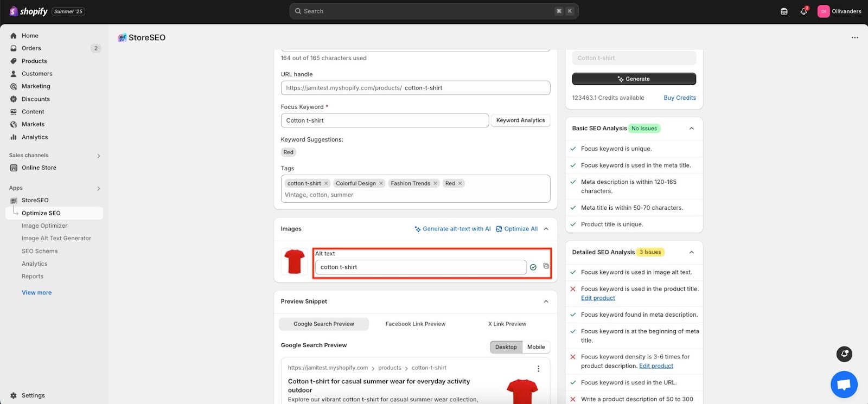Click View more link
Image resolution: width=868 pixels, height=404 pixels.
pos(37,293)
